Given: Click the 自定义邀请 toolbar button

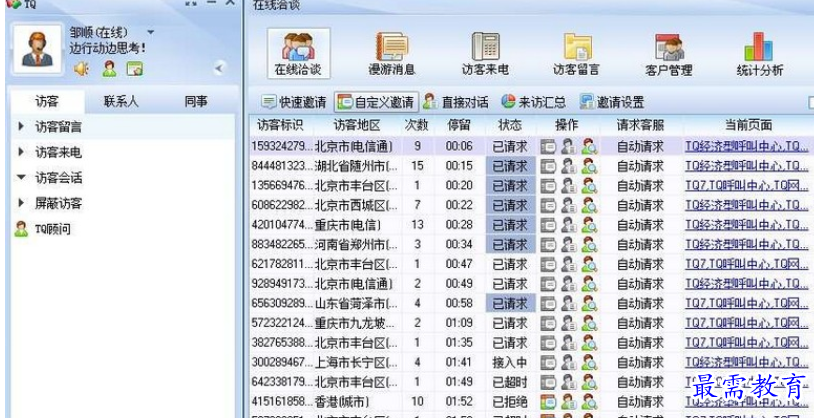Looking at the screenshot, I should [376, 102].
